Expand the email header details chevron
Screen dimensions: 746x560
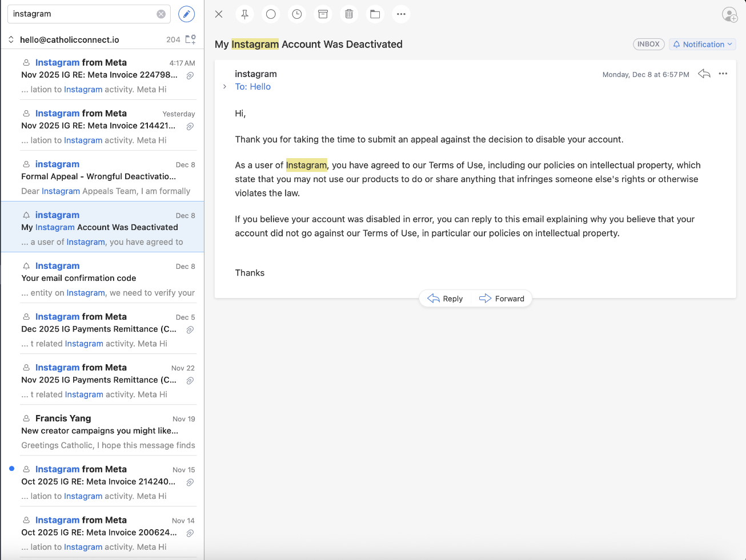click(223, 86)
